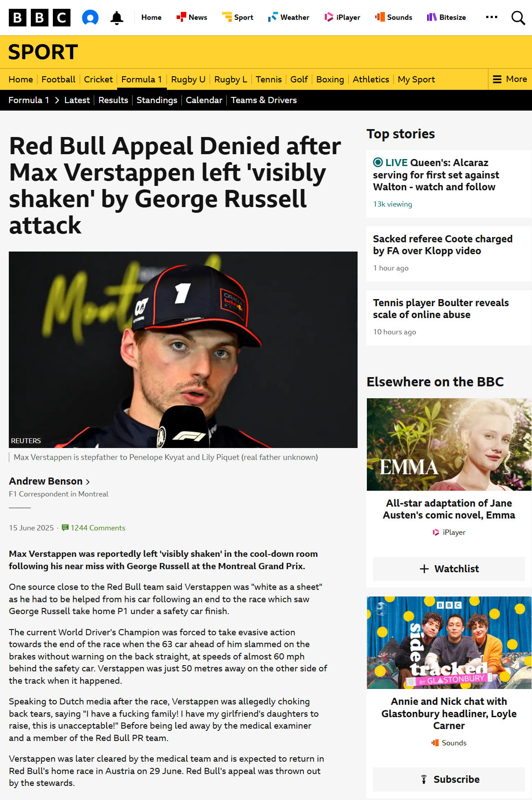Open the live Queen's Alcaraz story
This screenshot has height=800, width=532.
[x=436, y=175]
